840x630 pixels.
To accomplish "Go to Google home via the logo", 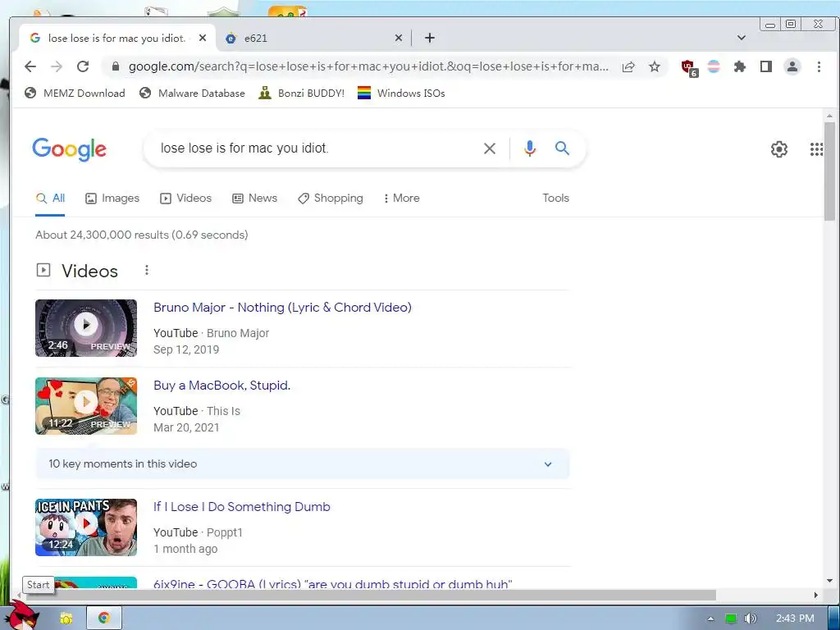I will coord(69,149).
